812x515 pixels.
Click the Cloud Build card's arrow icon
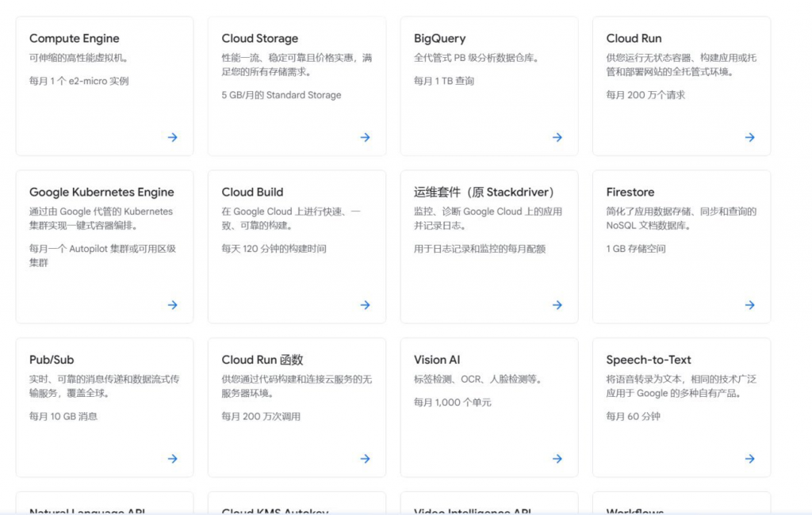[365, 305]
